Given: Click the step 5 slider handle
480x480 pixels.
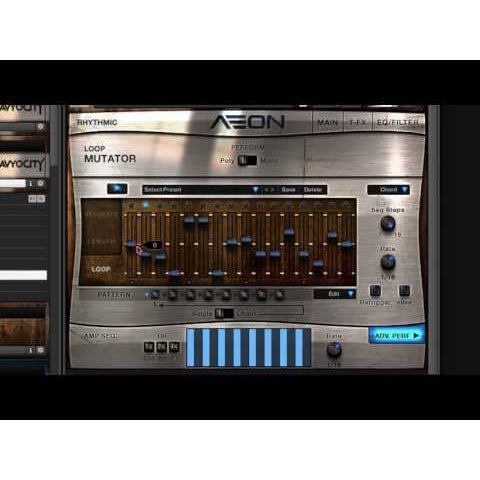Looking at the screenshot, I should click(189, 220).
